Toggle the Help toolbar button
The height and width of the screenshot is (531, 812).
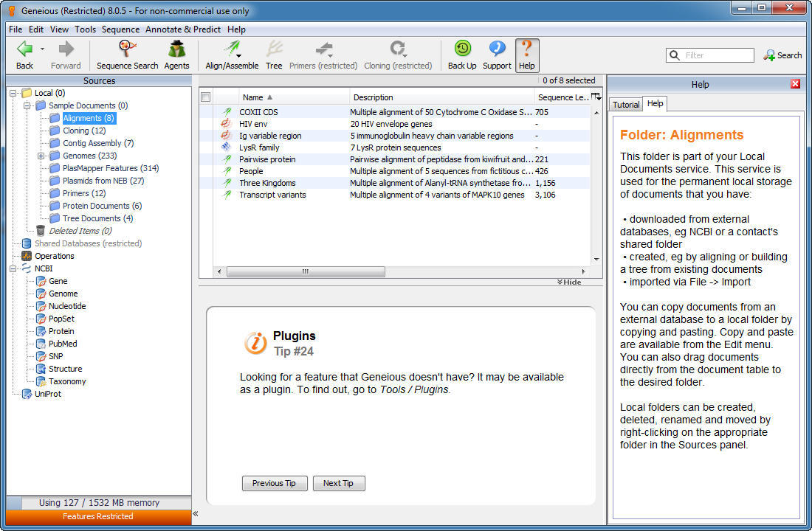coord(526,55)
